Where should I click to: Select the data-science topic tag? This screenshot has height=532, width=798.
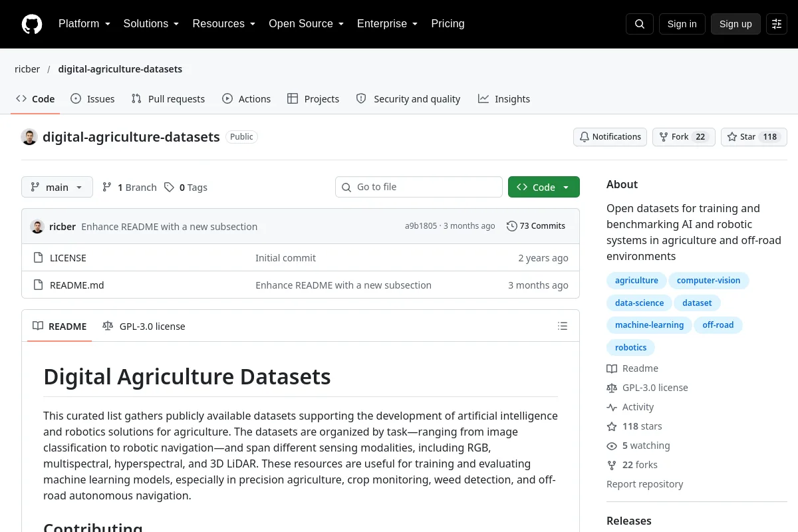[640, 303]
